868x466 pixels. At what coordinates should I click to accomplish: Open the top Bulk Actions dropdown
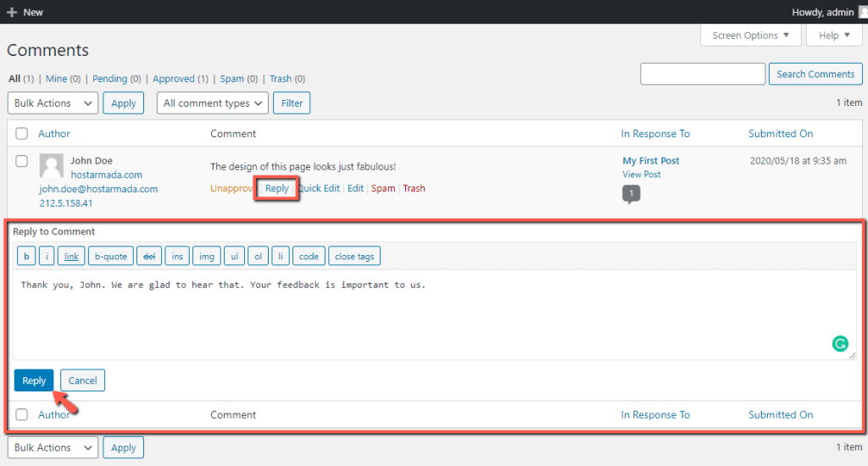[53, 103]
